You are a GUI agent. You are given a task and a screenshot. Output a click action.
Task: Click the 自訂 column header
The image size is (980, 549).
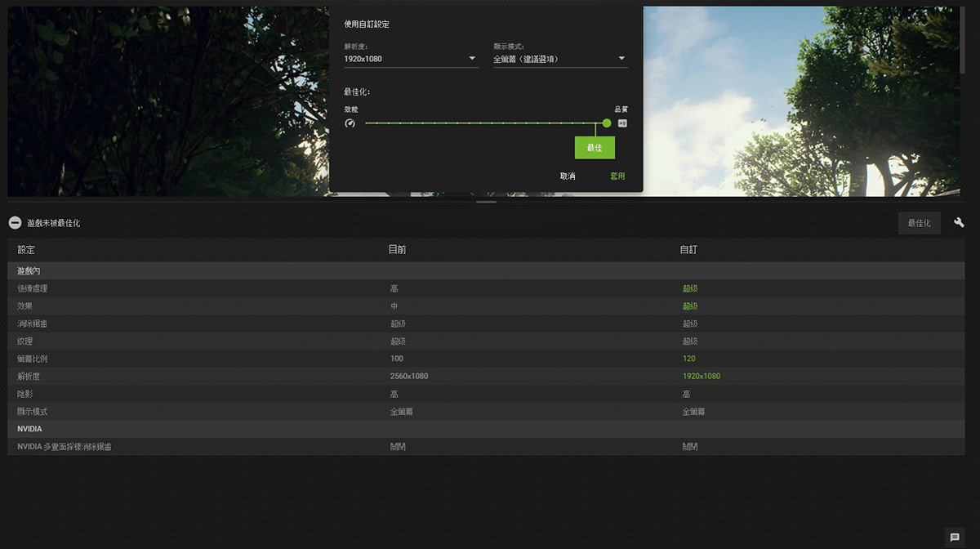point(688,250)
